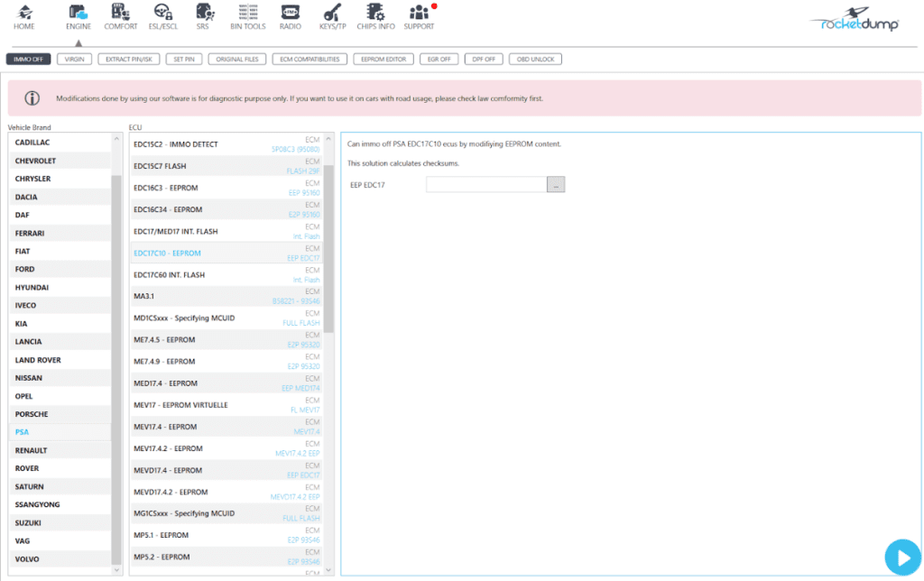The height and width of the screenshot is (581, 924).
Task: Open the RADIO module icon
Action: click(290, 17)
